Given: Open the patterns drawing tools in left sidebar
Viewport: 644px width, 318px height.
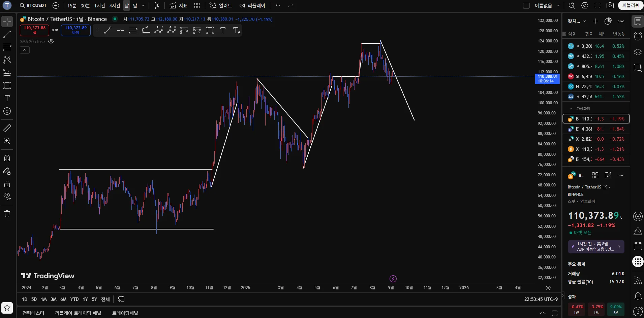Looking at the screenshot, I should (x=7, y=60).
